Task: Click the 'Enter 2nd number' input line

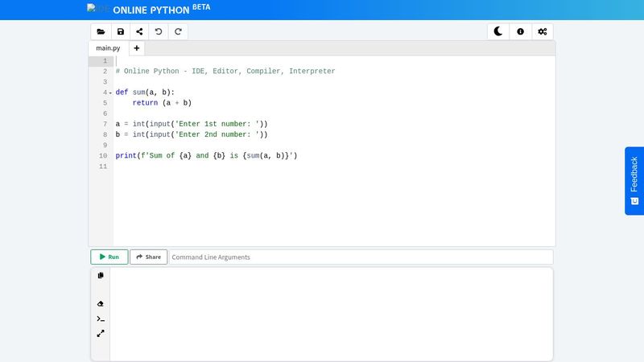Action: click(x=192, y=134)
